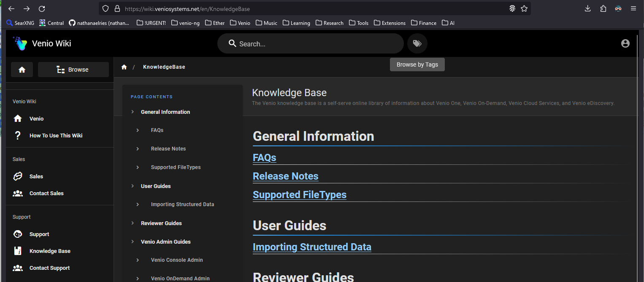Expand the General Information chevron in Page Contents

click(x=133, y=112)
